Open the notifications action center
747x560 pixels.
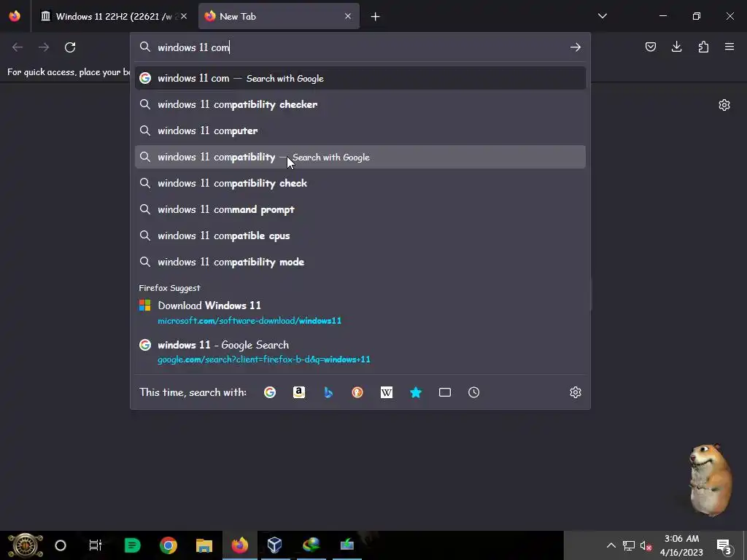[x=724, y=546]
